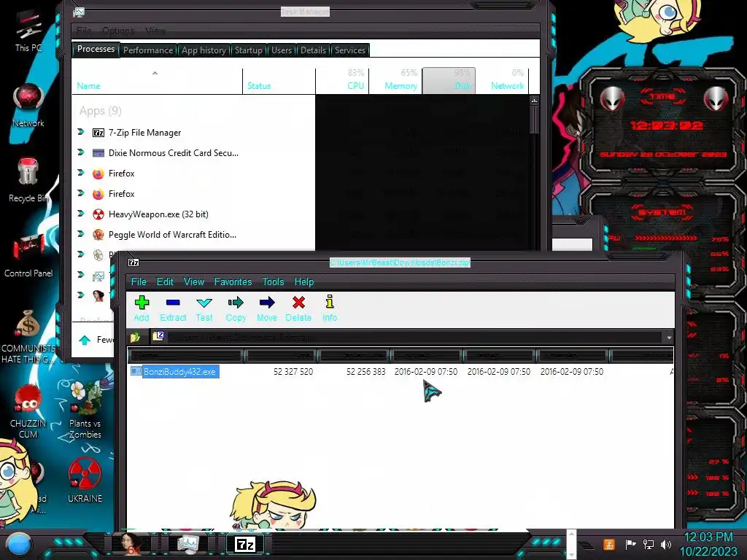Click the Fewer details arrow in Task Manager

pos(85,340)
